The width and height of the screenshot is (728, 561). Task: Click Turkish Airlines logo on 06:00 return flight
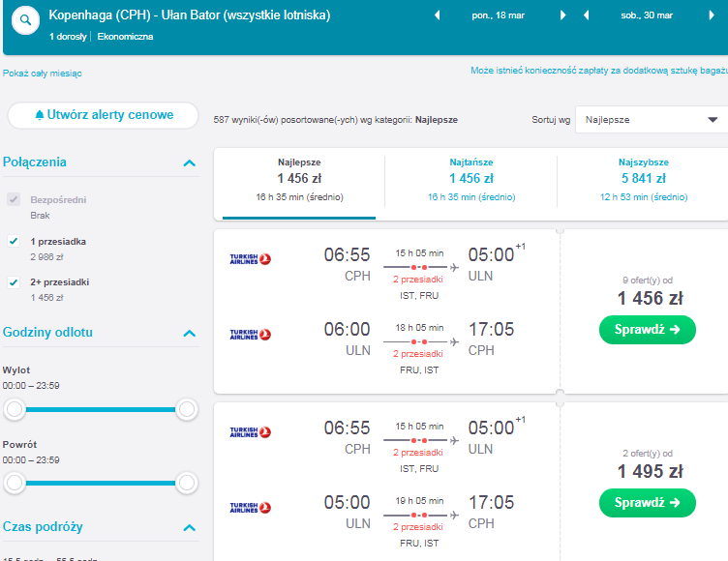(250, 334)
